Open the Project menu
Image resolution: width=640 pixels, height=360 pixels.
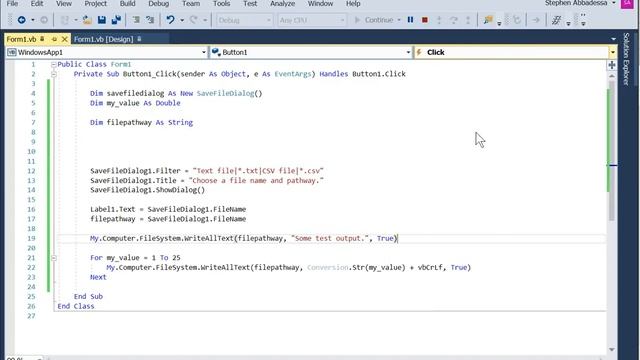tap(96, 4)
